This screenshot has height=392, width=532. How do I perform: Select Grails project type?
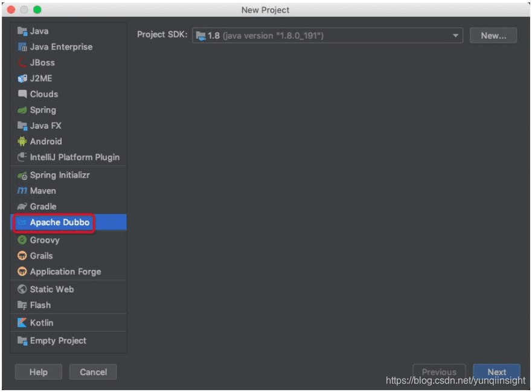click(68, 255)
